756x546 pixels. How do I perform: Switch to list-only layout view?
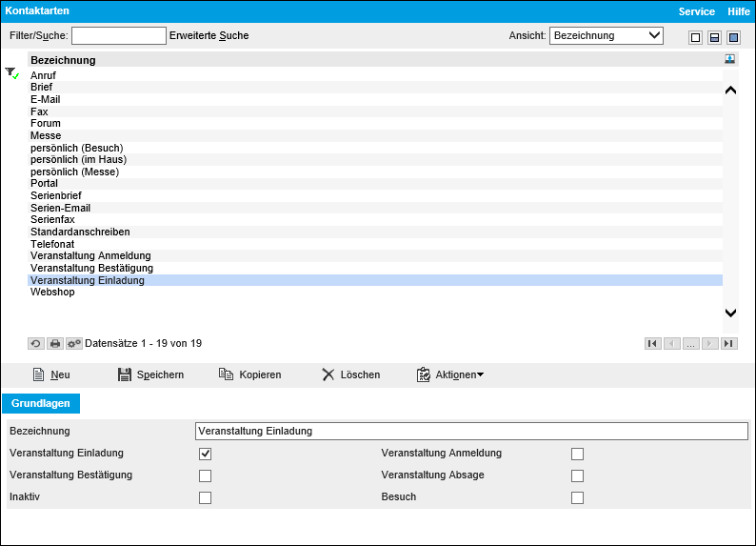pos(695,37)
